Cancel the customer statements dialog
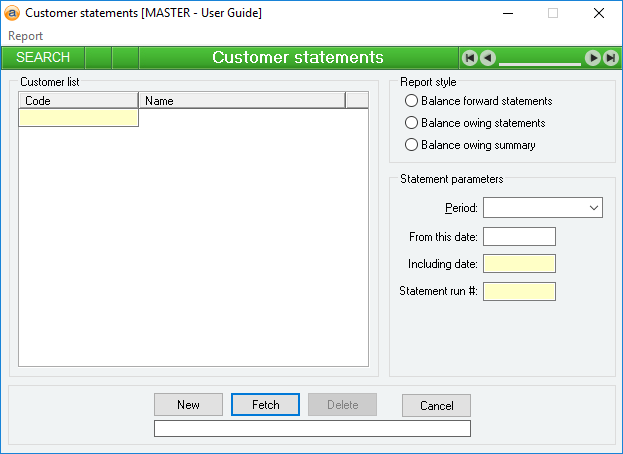This screenshot has height=454, width=623. (x=436, y=405)
